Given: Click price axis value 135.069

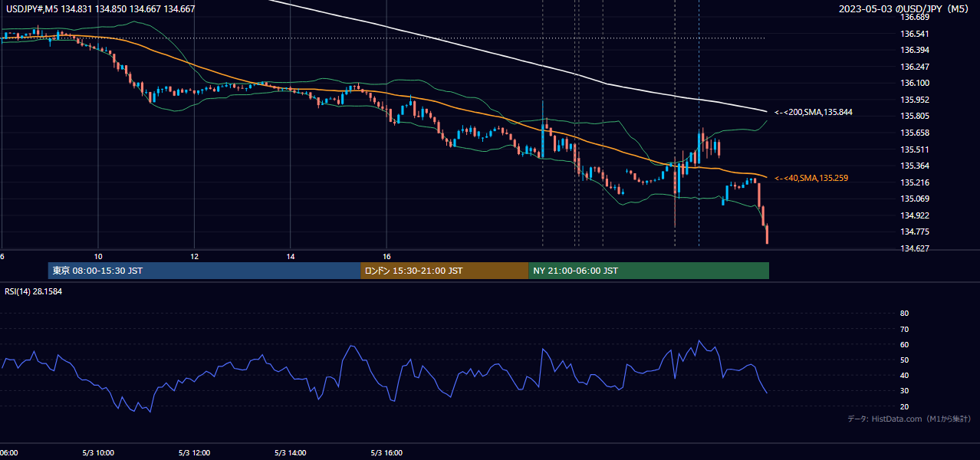Looking at the screenshot, I should (915, 199).
